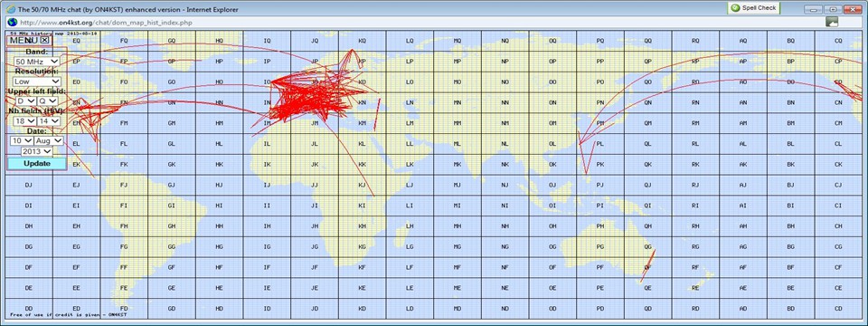Screen dimensions: 868x326
Task: Click the Internet Explorer logo in the title bar
Action: point(11,8)
